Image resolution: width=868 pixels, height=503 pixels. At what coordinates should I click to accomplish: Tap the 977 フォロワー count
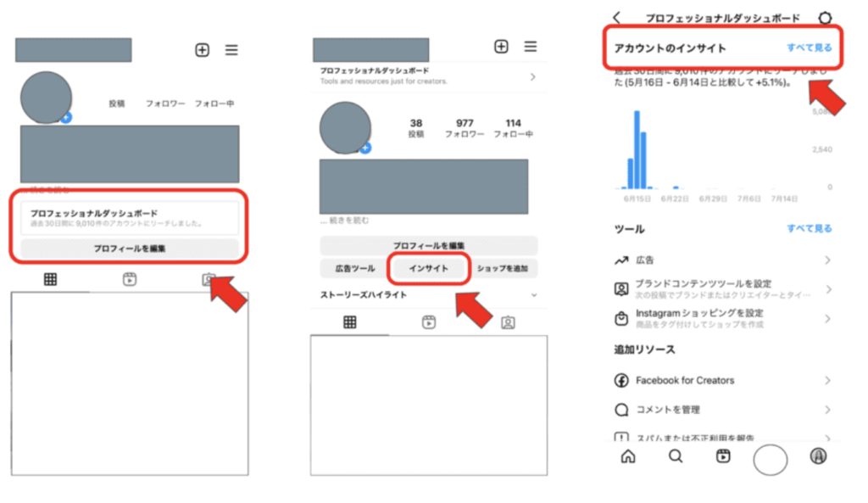(465, 128)
